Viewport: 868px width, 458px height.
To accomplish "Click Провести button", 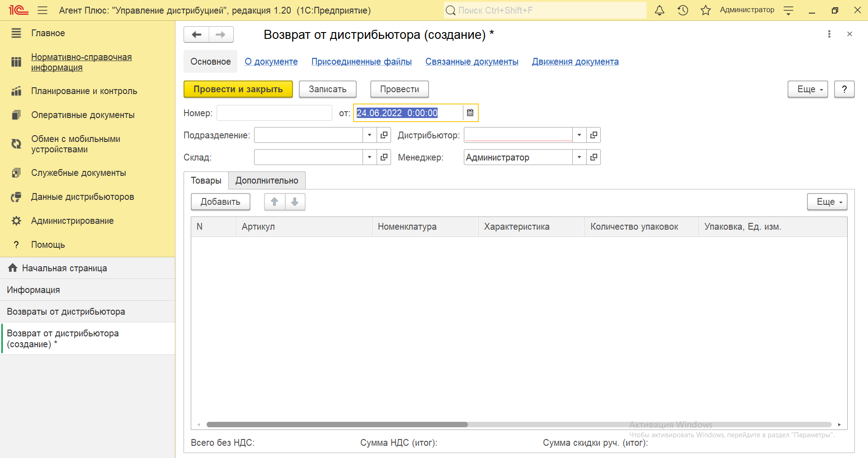I will (x=400, y=89).
